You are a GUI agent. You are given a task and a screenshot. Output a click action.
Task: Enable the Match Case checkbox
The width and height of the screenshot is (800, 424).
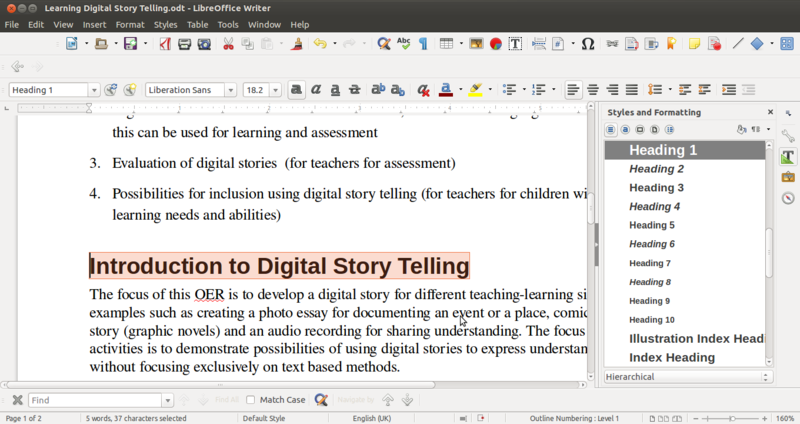click(x=251, y=400)
